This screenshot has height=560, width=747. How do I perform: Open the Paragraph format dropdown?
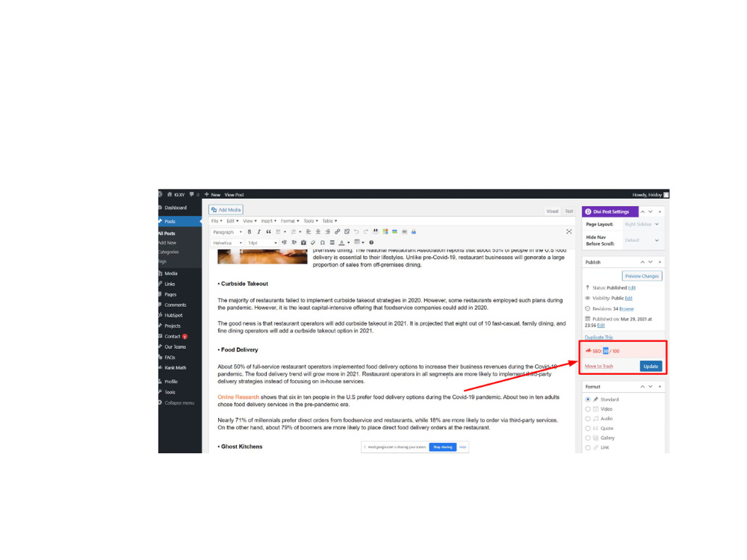click(x=227, y=232)
